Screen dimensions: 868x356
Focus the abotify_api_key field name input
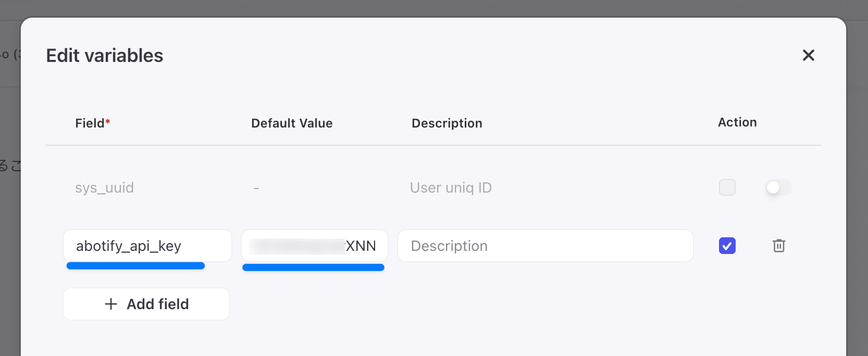click(147, 246)
